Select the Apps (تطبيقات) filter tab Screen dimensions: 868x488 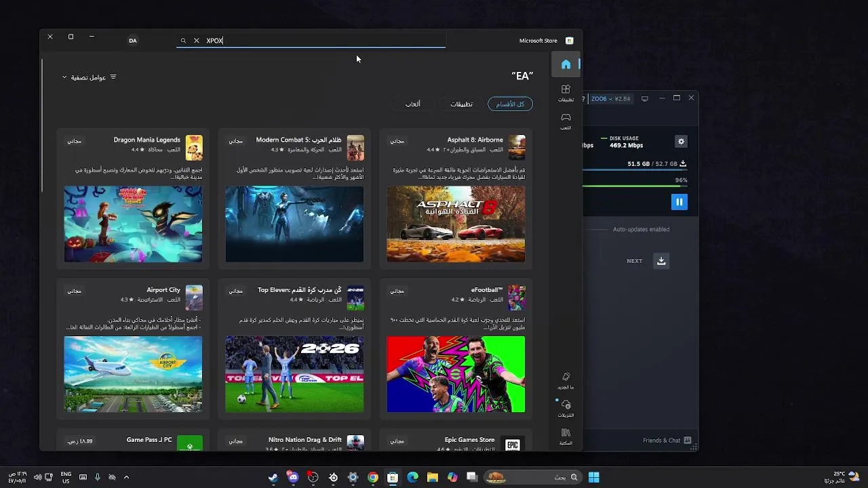tap(461, 104)
